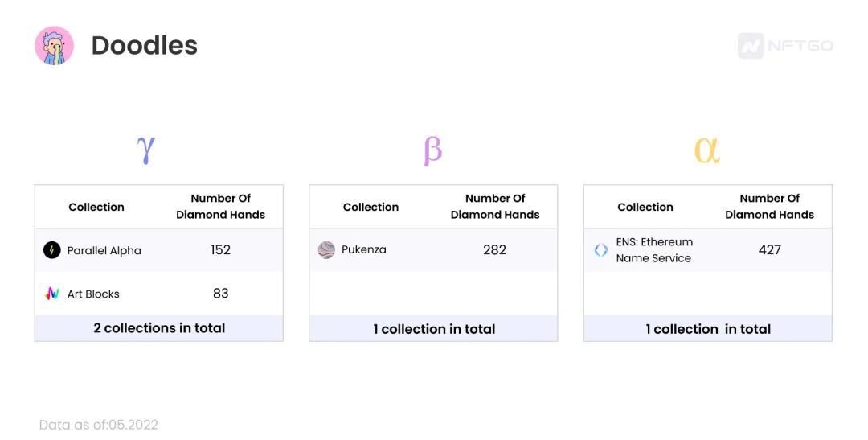The width and height of the screenshot is (868, 440).
Task: Click the 'Data as of:05.2022' note
Action: (x=99, y=425)
